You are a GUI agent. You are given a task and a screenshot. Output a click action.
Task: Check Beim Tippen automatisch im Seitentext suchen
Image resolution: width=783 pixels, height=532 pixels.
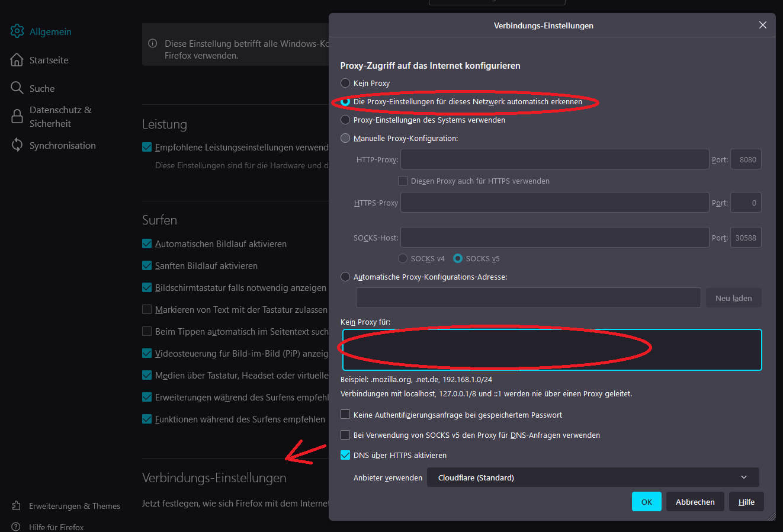147,331
